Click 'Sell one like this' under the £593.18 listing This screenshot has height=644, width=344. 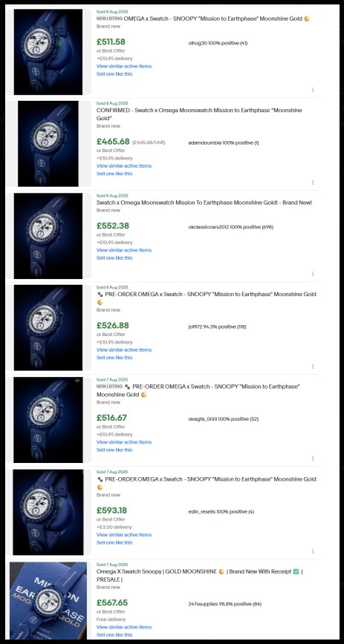114,542
